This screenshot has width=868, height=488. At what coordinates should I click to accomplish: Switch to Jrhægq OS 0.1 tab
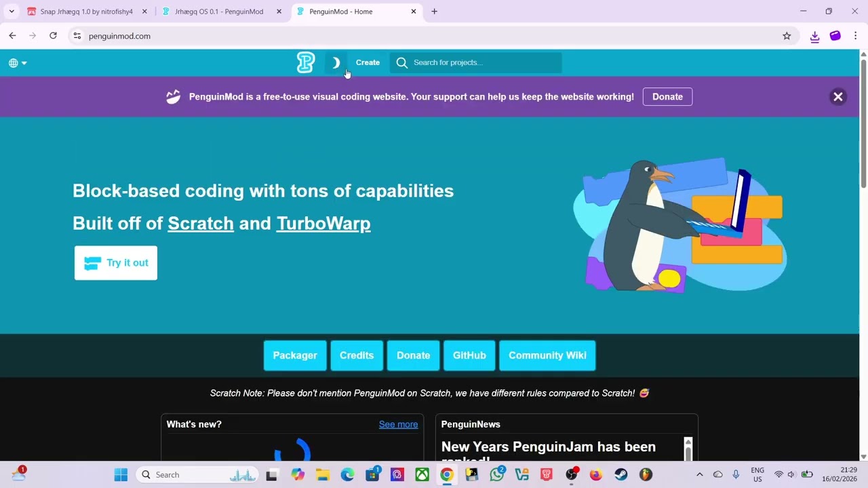click(x=219, y=12)
